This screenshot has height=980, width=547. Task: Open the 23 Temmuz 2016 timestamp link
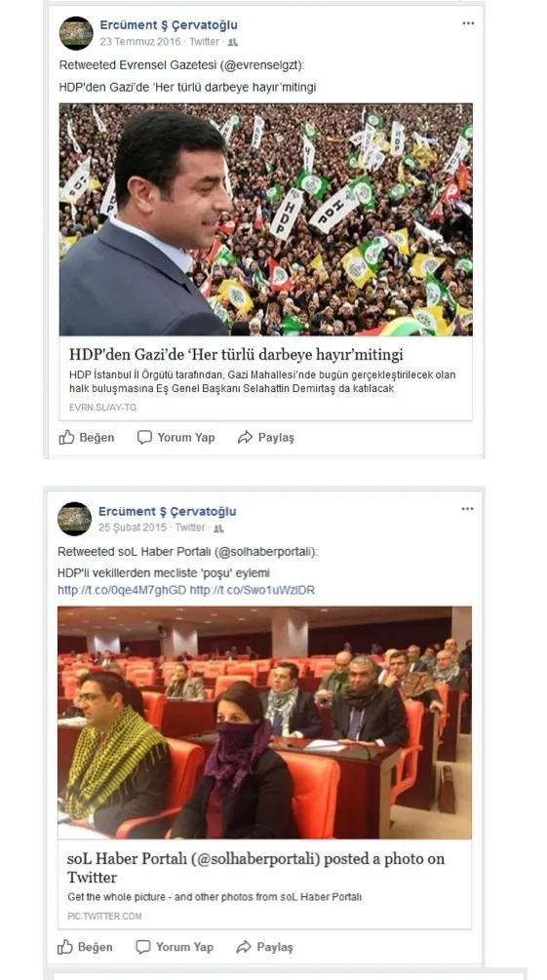point(140,42)
